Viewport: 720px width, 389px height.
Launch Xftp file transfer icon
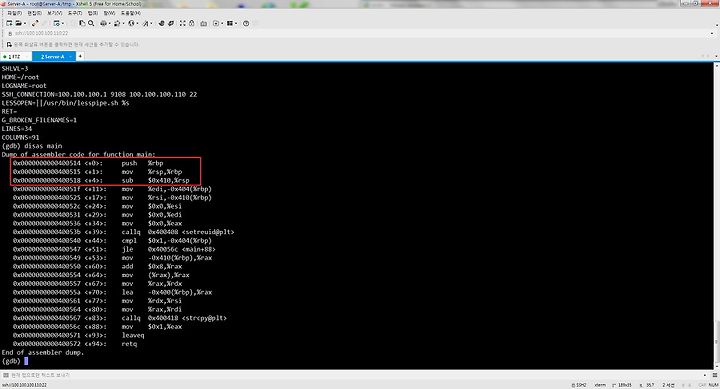click(x=161, y=23)
